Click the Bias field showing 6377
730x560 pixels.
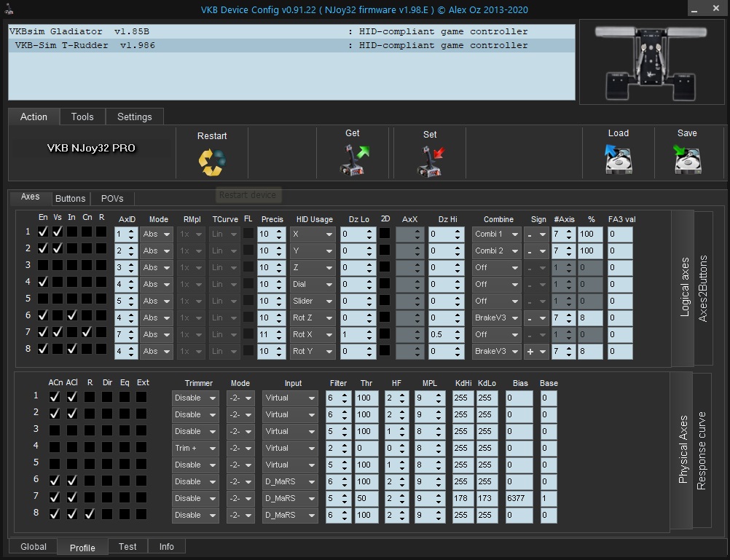click(x=519, y=499)
